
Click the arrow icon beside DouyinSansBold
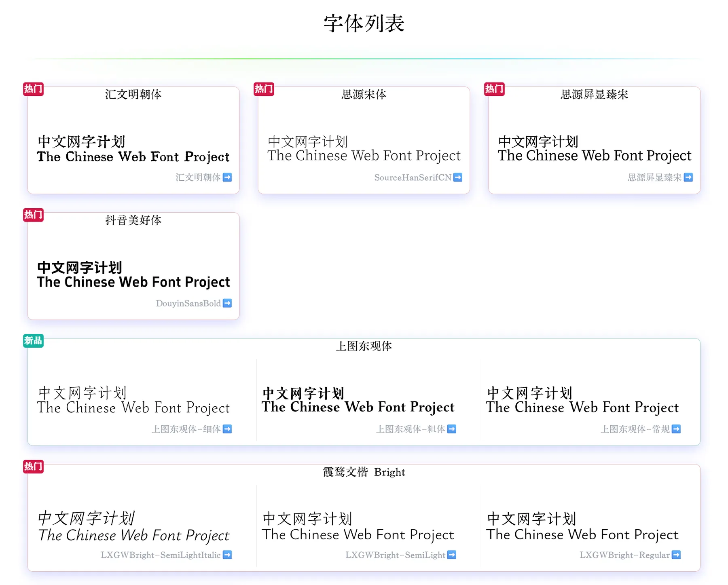[x=227, y=303]
